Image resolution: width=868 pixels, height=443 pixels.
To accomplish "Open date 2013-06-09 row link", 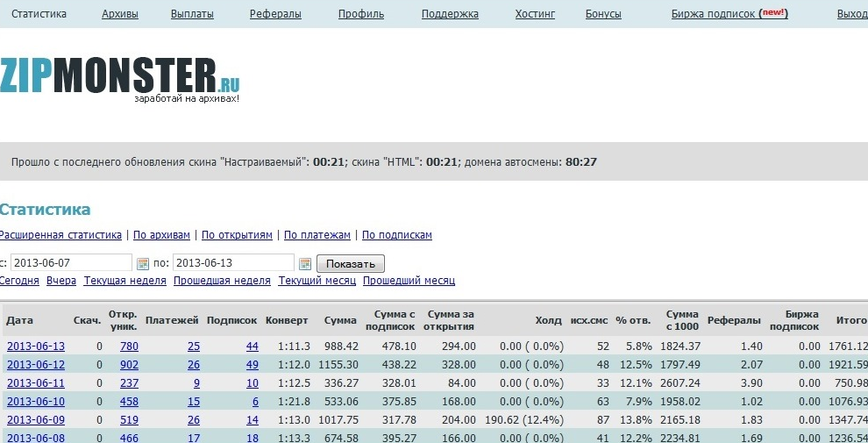I will click(x=36, y=419).
